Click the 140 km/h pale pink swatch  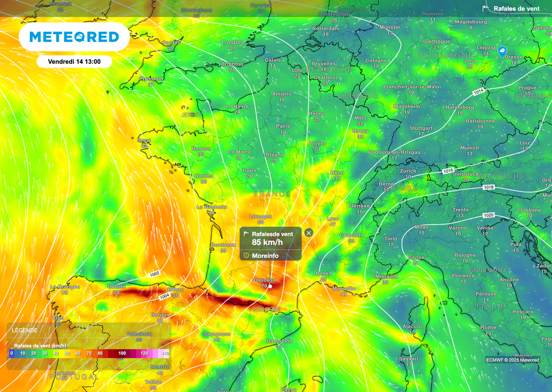coord(165,353)
